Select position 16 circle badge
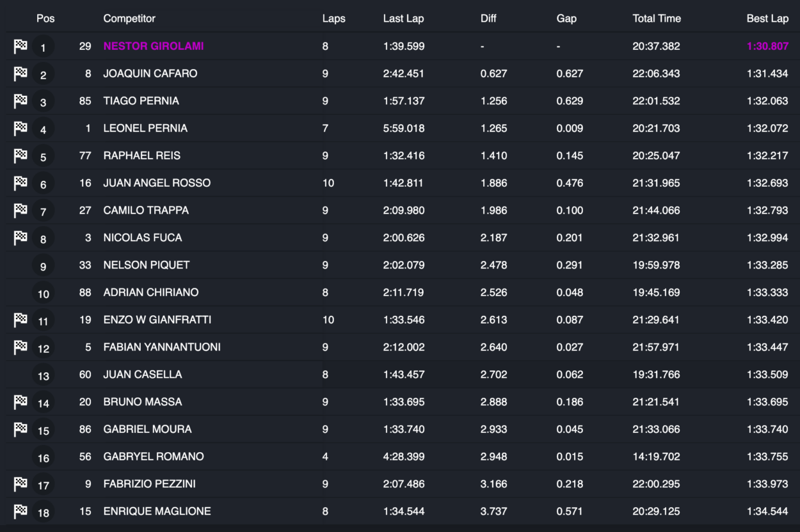 click(x=43, y=457)
